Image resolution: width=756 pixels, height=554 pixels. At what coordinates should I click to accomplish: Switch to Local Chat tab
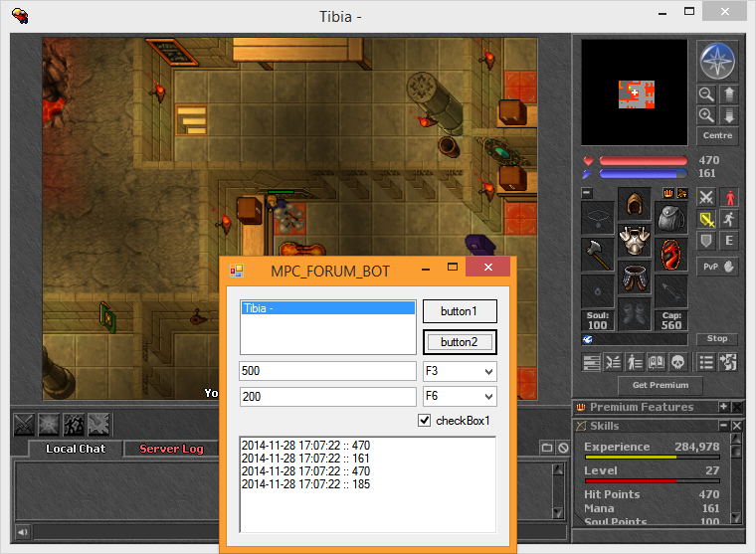(76, 449)
